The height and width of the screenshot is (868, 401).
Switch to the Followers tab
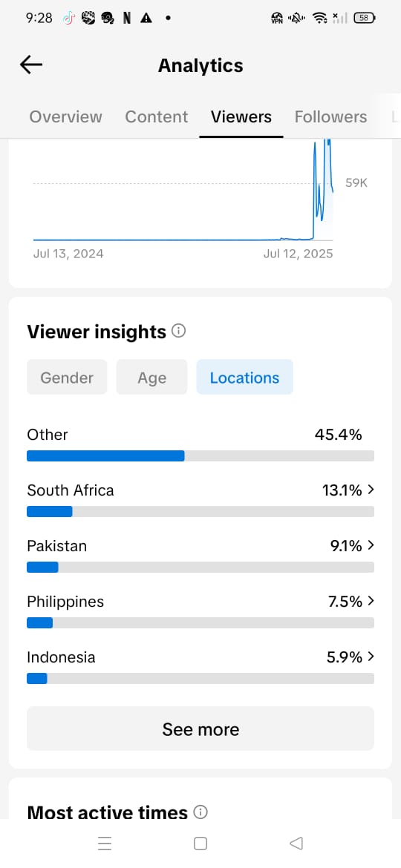point(330,116)
